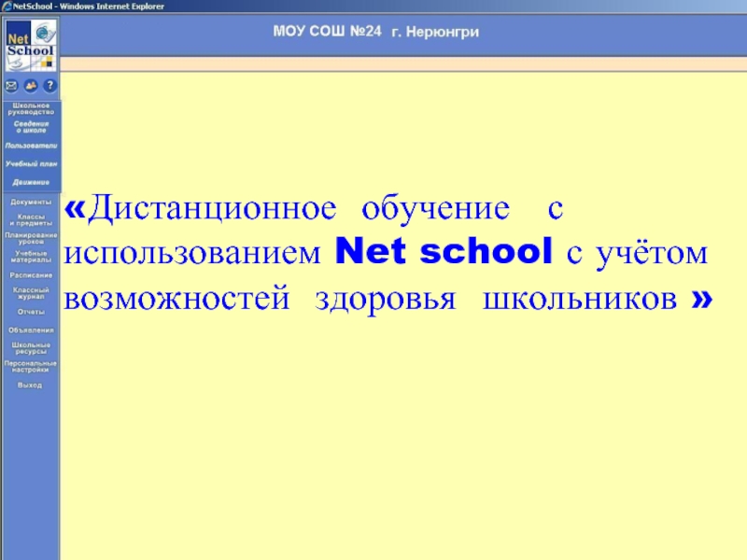Open help via the question mark icon

tap(50, 86)
